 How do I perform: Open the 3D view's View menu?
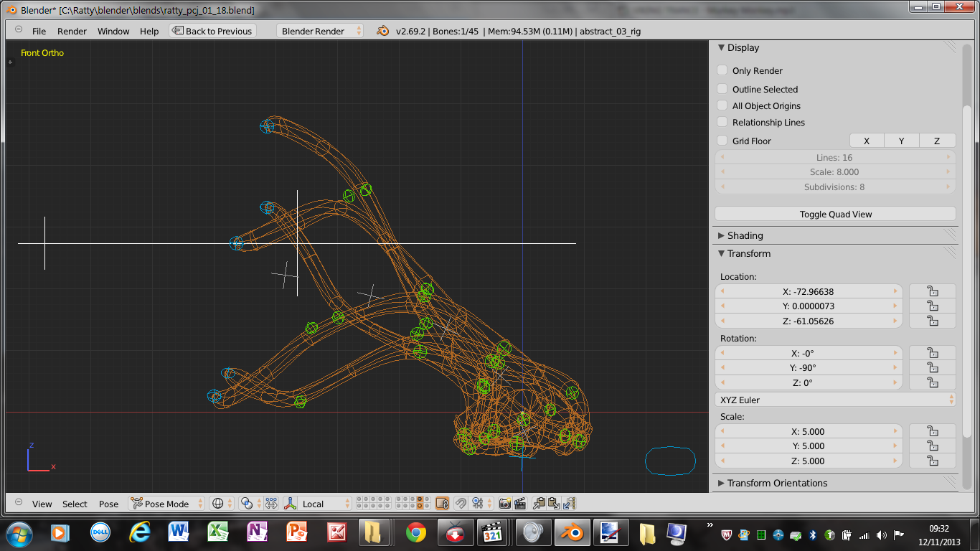[42, 504]
